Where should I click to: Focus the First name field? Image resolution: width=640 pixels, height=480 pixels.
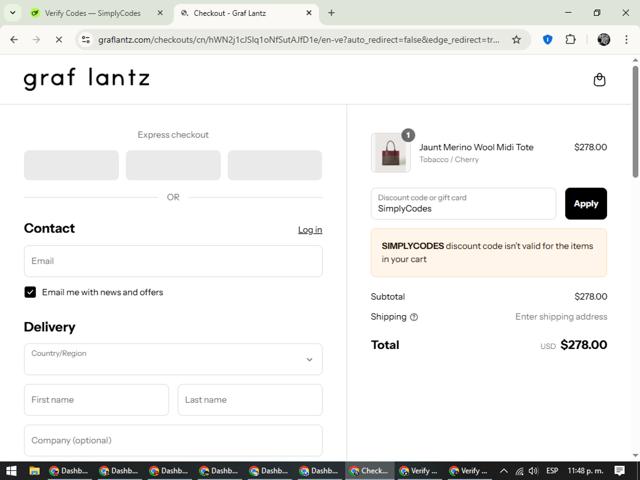coord(96,400)
